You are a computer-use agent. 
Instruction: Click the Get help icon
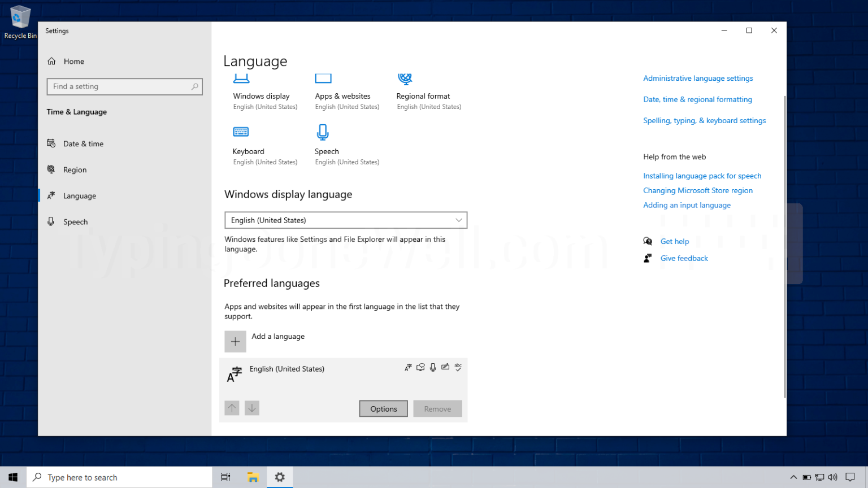coord(648,241)
